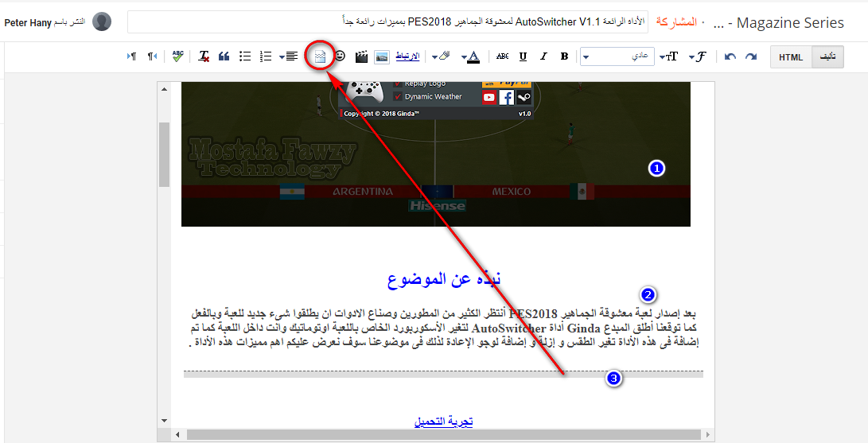868x443 pixels.
Task: Click the heading نبذه عن الموضوع
Action: click(444, 278)
